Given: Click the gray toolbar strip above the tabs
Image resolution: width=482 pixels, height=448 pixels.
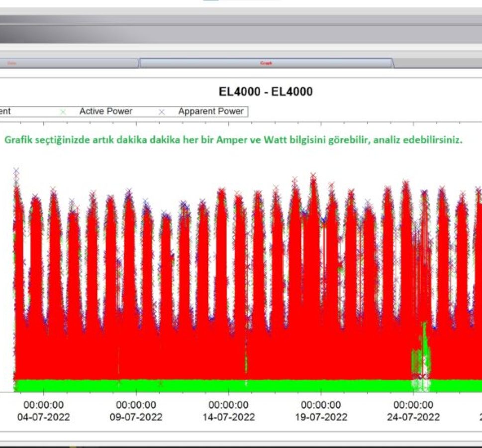Looking at the screenshot, I should tap(239, 34).
